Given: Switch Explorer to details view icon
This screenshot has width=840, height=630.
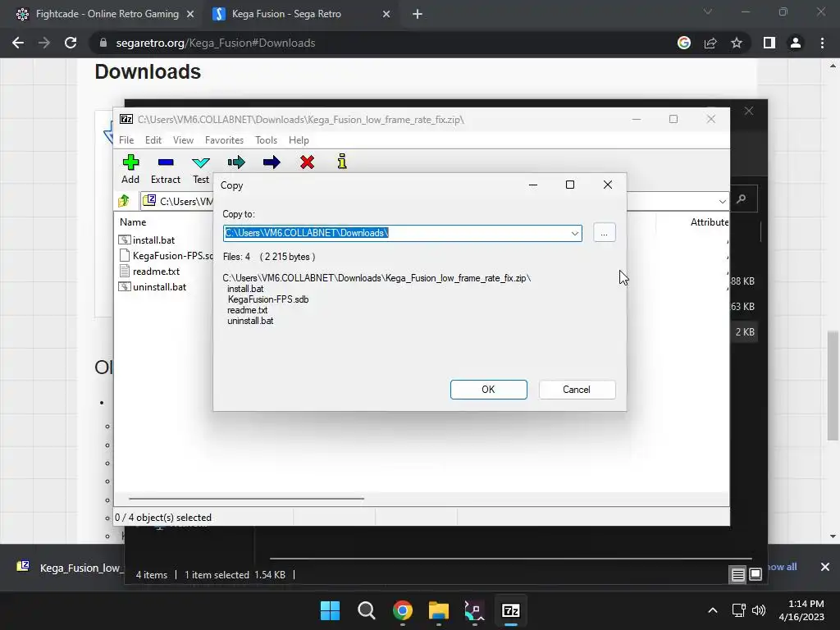Looking at the screenshot, I should coord(737,575).
